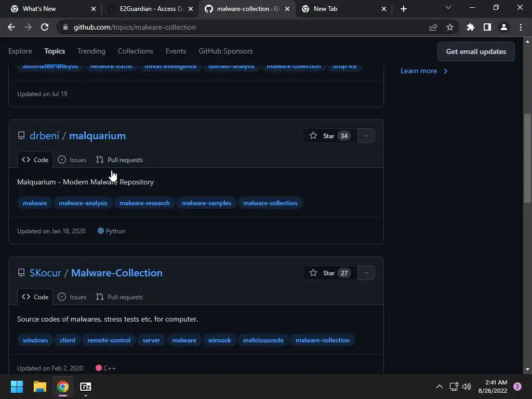Open Chrome three-dot menu
The width and height of the screenshot is (532, 399).
pos(521,27)
